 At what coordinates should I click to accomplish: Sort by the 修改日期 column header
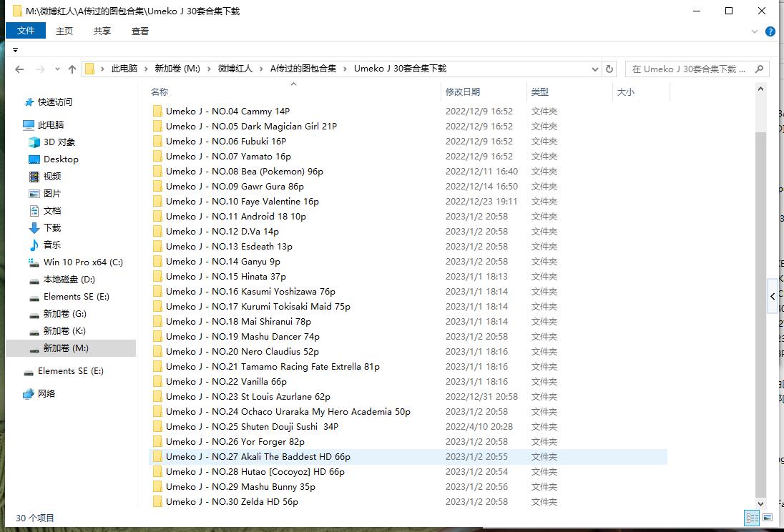[484, 92]
